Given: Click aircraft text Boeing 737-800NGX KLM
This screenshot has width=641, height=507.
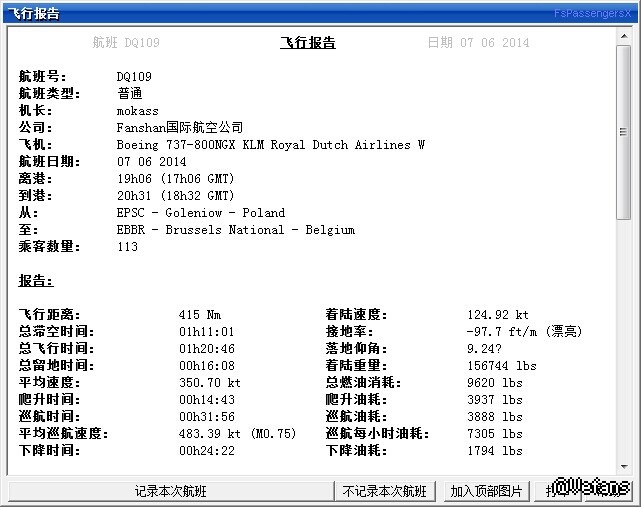Looking at the screenshot, I should coord(190,145).
